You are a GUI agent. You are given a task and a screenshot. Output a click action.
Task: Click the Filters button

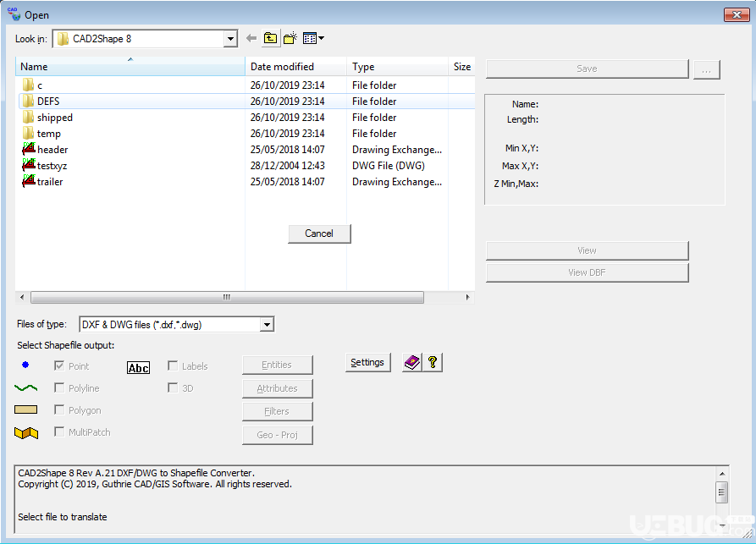277,411
